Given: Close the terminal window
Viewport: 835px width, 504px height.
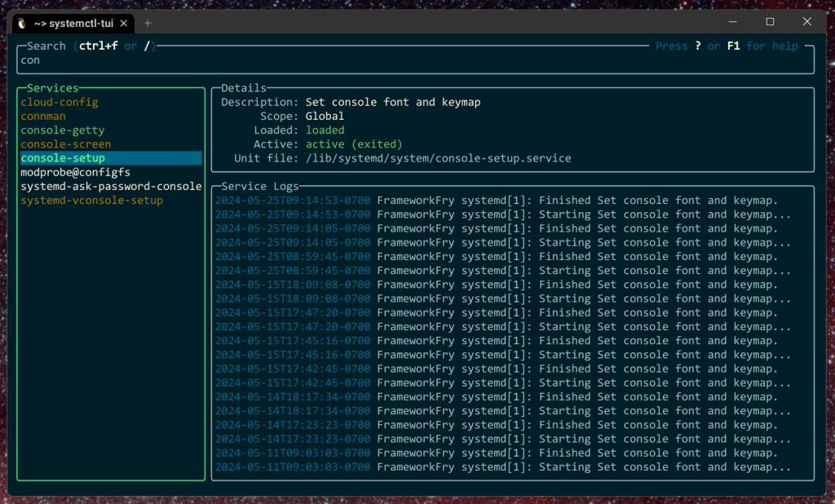Looking at the screenshot, I should (807, 22).
